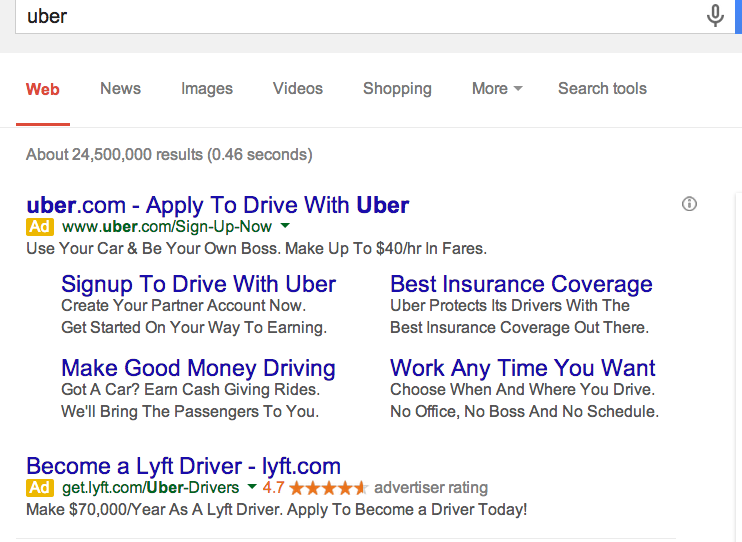
Task: Click 'Get Started On Your Way To Earning.' text
Action: tap(194, 328)
